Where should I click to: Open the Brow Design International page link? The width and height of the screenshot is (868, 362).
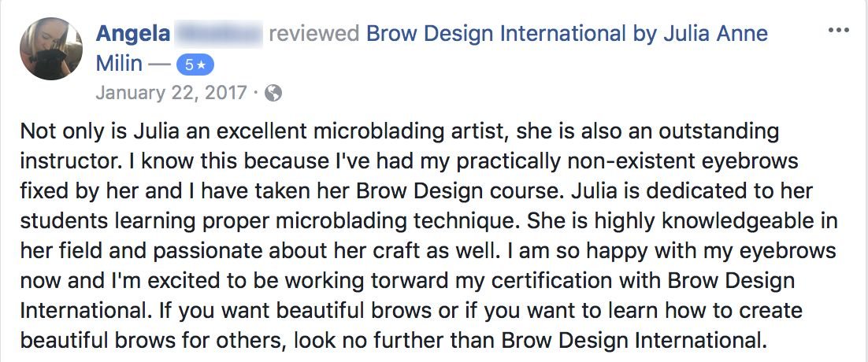pyautogui.click(x=496, y=34)
